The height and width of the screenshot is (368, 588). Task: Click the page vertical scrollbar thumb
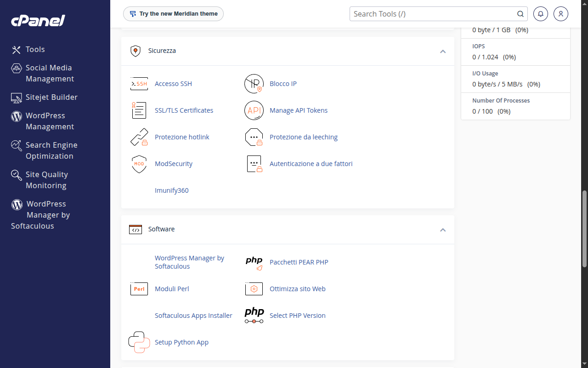[584, 229]
